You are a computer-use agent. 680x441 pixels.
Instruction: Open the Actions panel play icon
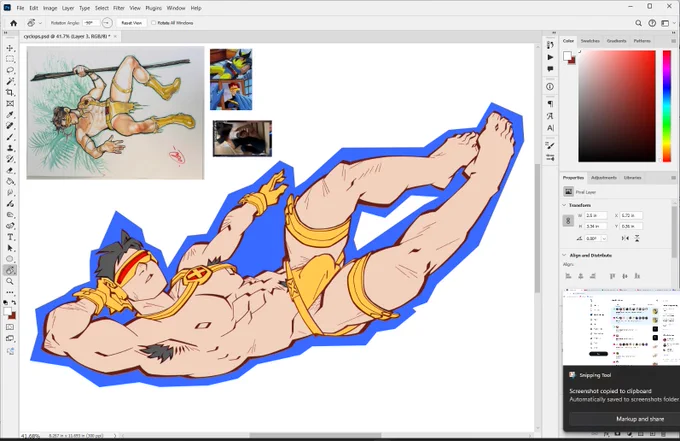click(550, 57)
